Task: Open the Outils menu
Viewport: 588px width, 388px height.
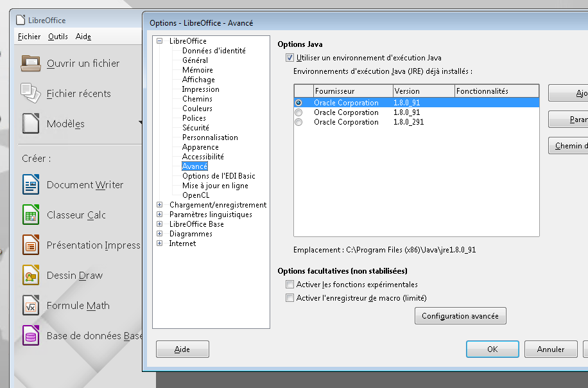Action: pyautogui.click(x=58, y=37)
